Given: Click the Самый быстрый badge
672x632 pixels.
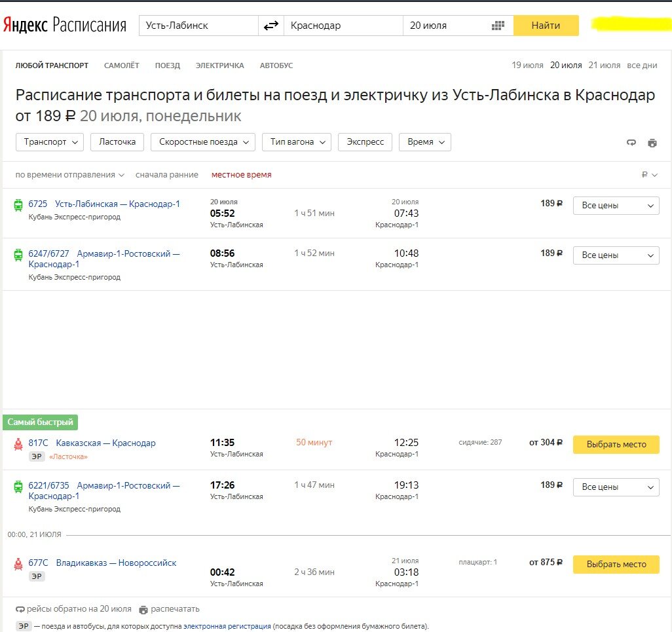Looking at the screenshot, I should pos(41,422).
